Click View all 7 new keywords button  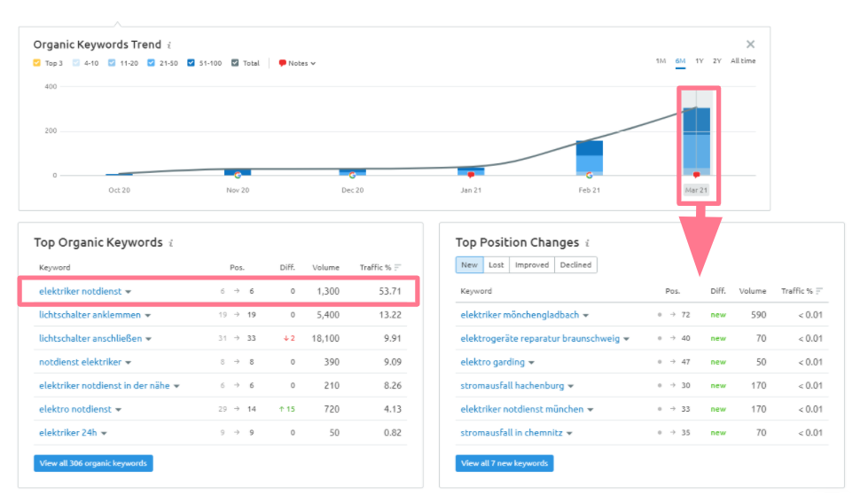pyautogui.click(x=504, y=463)
